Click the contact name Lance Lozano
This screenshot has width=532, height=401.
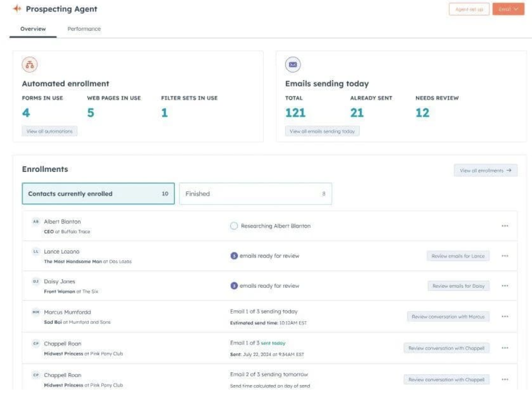[62, 252]
